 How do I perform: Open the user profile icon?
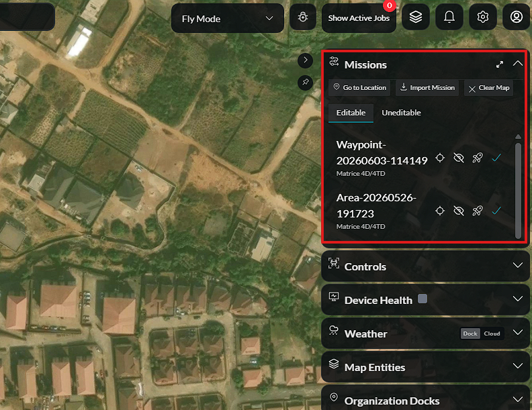coord(517,17)
